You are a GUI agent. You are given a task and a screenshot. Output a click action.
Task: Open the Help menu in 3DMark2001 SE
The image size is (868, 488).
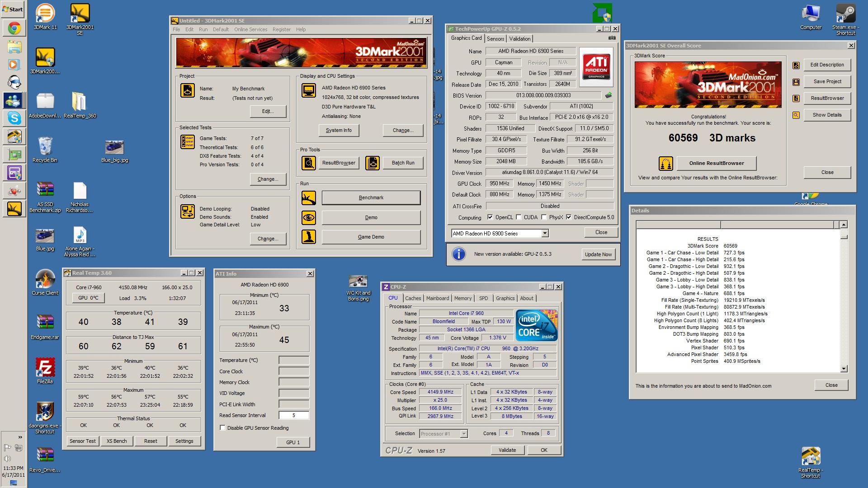pos(301,29)
